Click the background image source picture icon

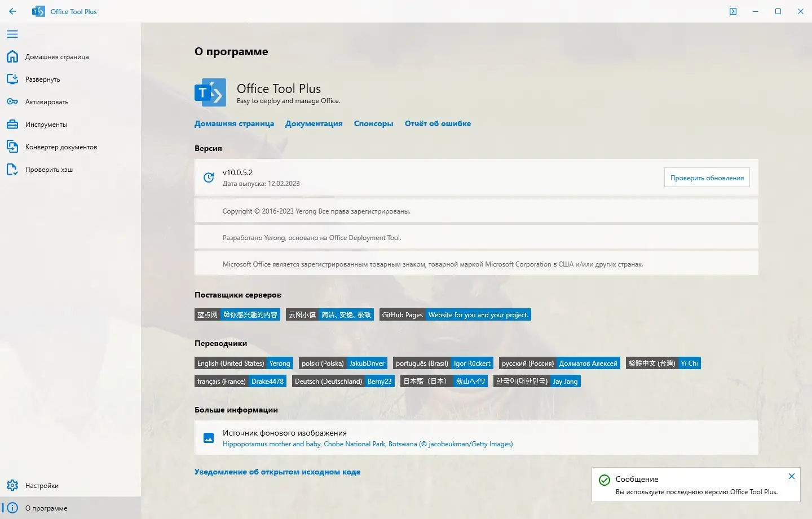pos(209,438)
